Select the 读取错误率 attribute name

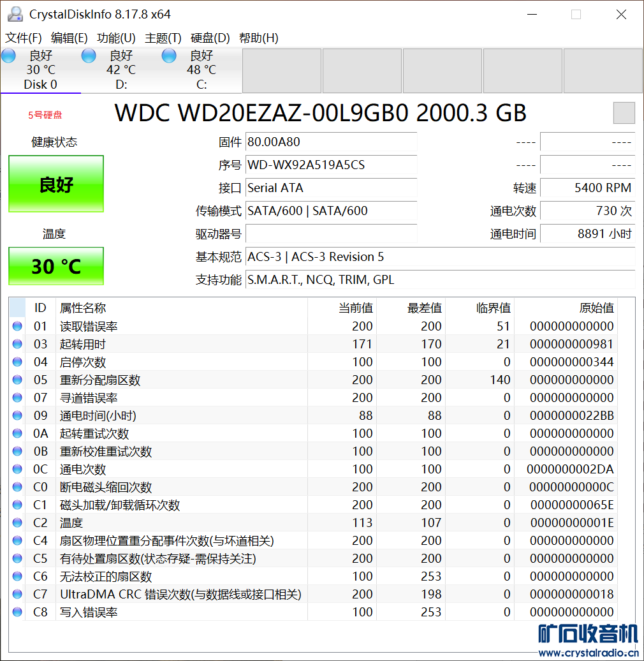click(89, 326)
